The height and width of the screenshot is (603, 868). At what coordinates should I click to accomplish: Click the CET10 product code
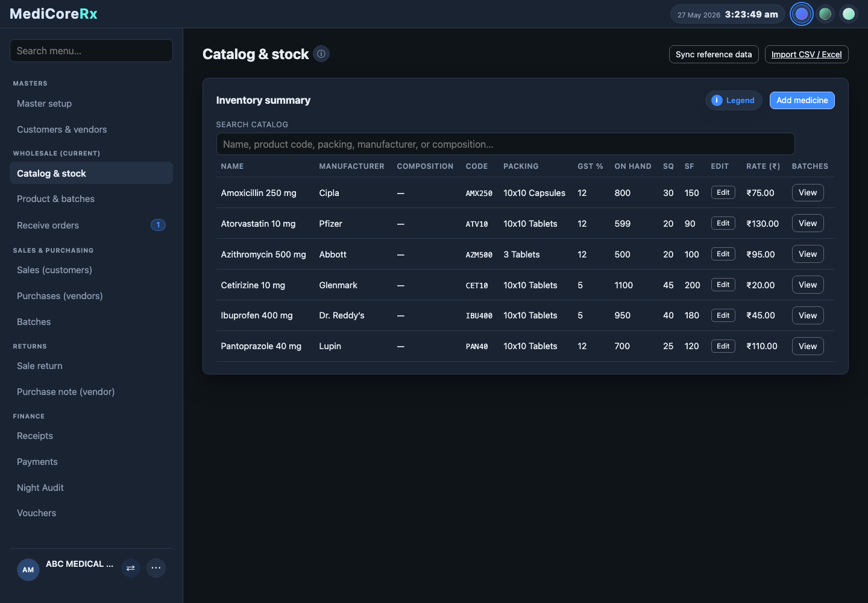[477, 286]
